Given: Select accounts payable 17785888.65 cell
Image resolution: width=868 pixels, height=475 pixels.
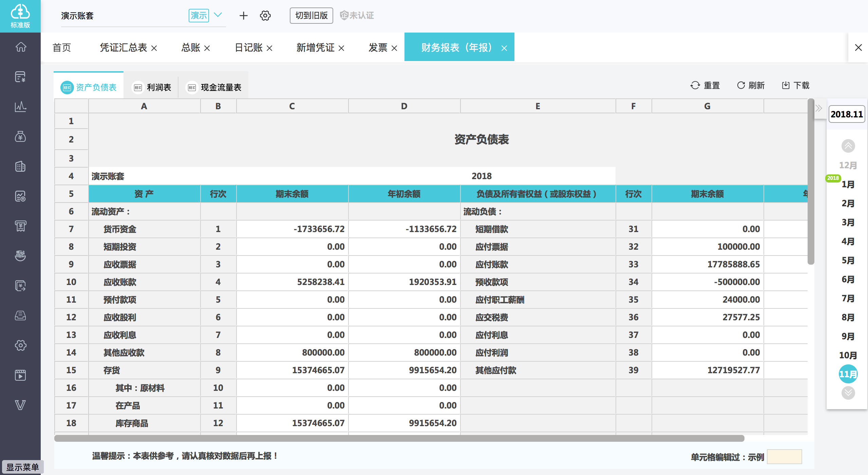Looking at the screenshot, I should [x=707, y=264].
